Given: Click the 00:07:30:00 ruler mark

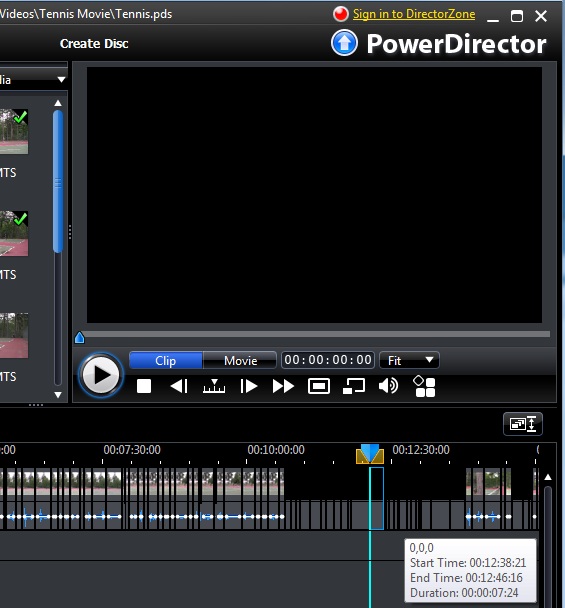Looking at the screenshot, I should [x=132, y=450].
